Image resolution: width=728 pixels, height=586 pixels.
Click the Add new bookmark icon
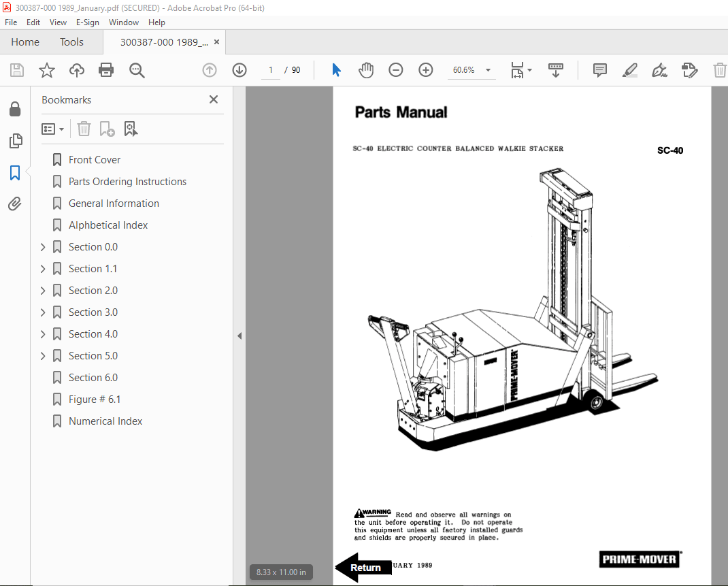(105, 129)
